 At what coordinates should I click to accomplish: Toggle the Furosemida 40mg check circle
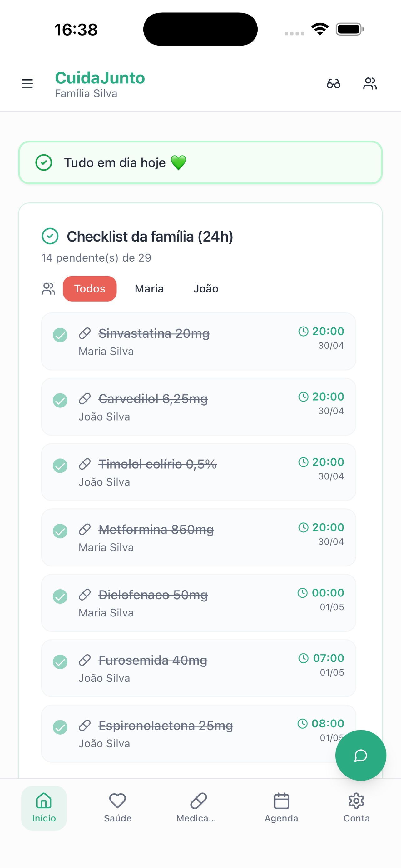pyautogui.click(x=60, y=662)
